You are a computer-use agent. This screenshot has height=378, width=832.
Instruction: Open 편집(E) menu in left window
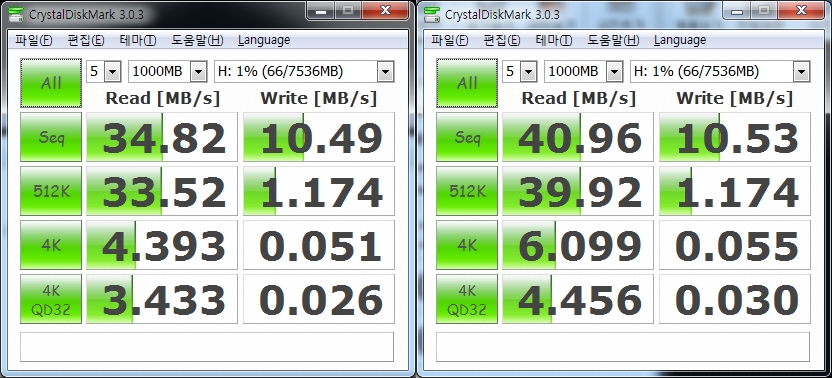[86, 40]
